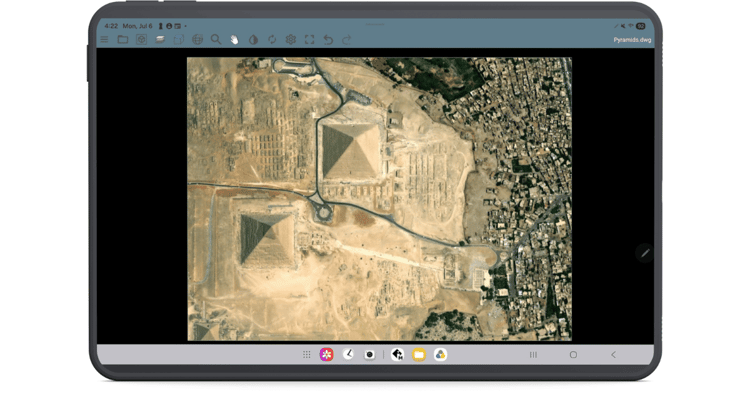The height and width of the screenshot is (393, 750).
Task: Click the globe map icon
Action: (x=197, y=40)
